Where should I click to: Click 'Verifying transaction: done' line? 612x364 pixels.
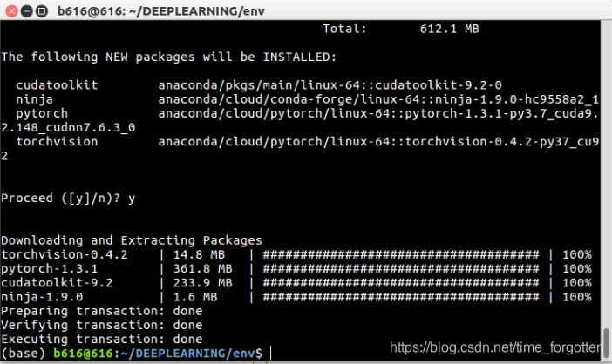coord(102,325)
